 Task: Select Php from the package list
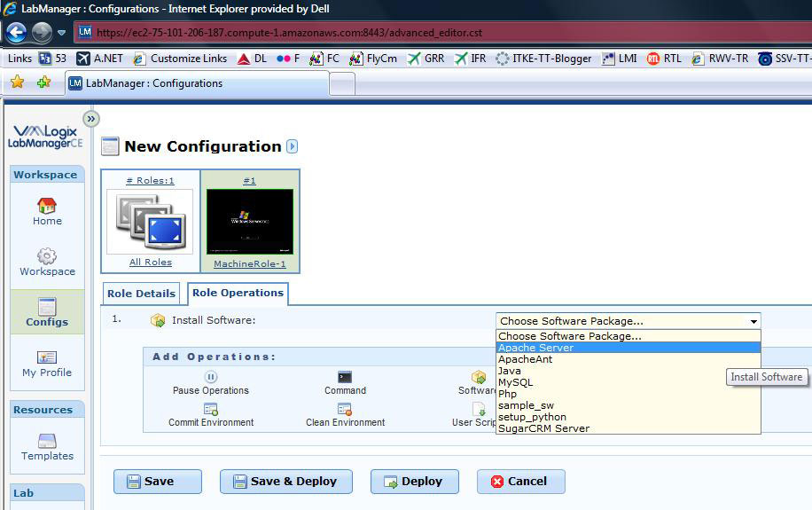click(629, 394)
